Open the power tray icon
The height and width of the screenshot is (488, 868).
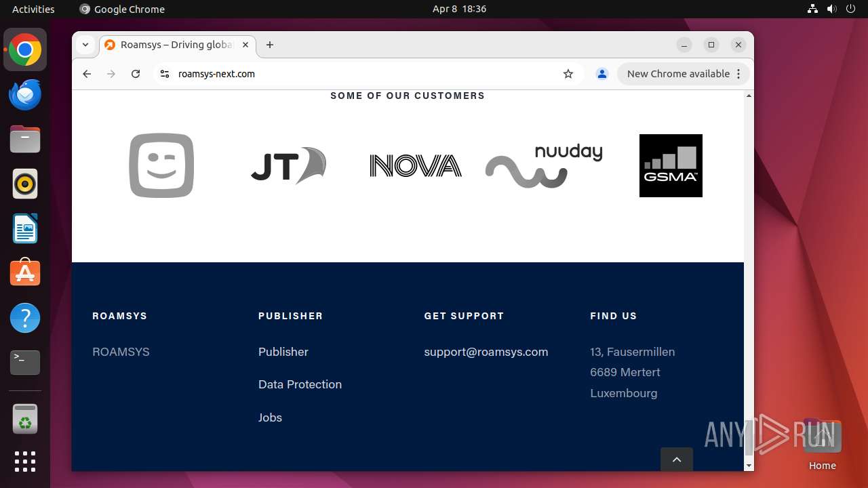click(x=851, y=9)
